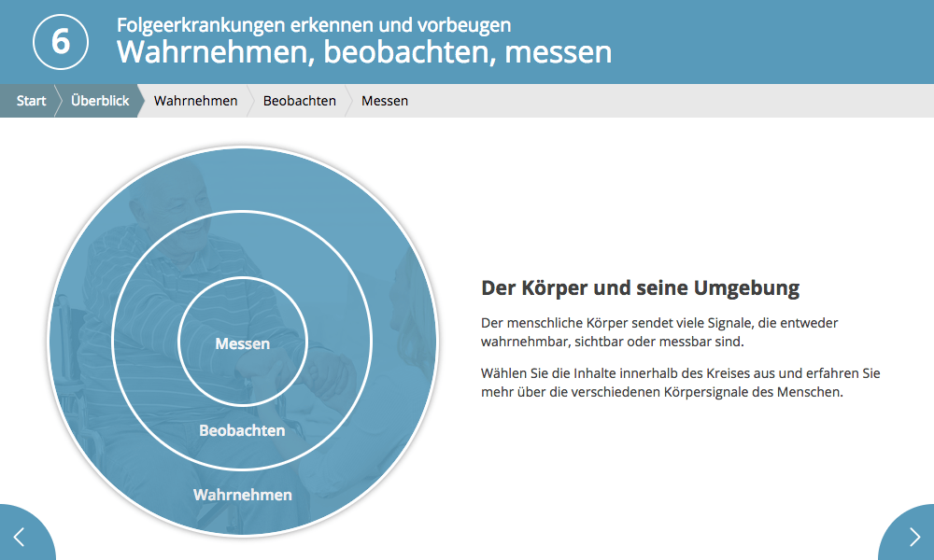Viewport: 934px width, 560px height.
Task: Choose the Beobachten ring in the diagram
Action: tap(242, 430)
